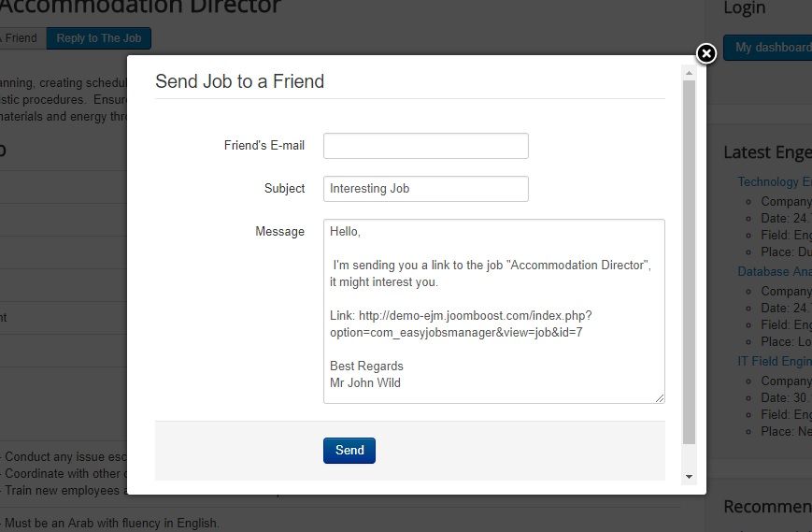
Task: Focus the Friend's E-mail field
Action: (x=426, y=146)
